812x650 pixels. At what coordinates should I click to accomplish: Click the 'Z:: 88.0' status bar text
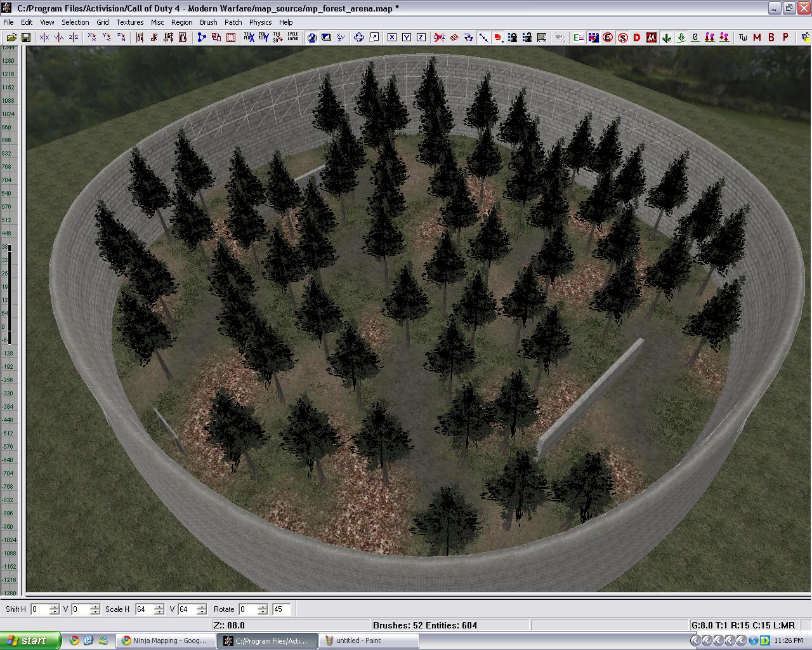coord(229,625)
